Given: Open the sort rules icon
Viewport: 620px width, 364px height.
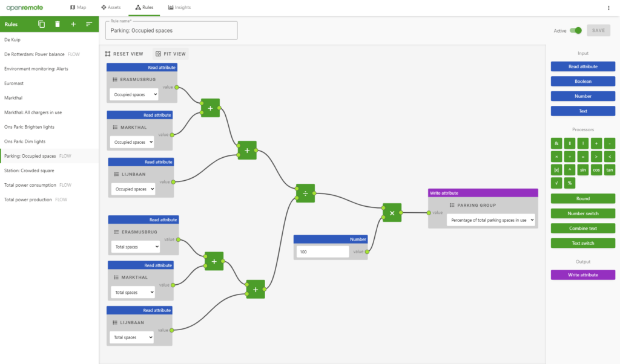Looking at the screenshot, I should tap(89, 24).
